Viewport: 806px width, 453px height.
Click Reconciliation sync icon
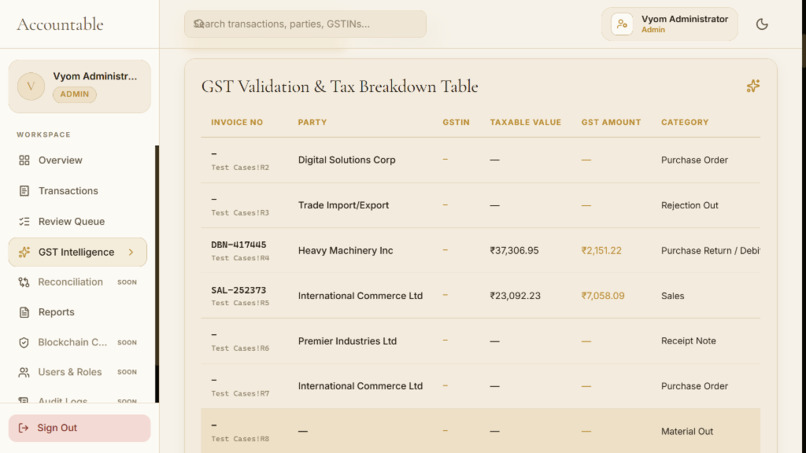24,282
